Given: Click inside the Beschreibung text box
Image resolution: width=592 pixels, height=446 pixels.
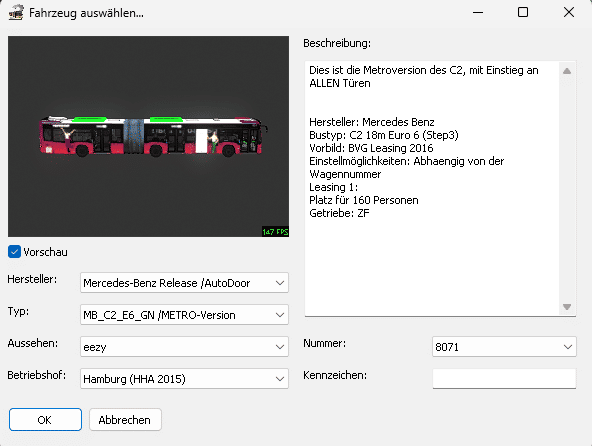Looking at the screenshot, I should [432, 188].
